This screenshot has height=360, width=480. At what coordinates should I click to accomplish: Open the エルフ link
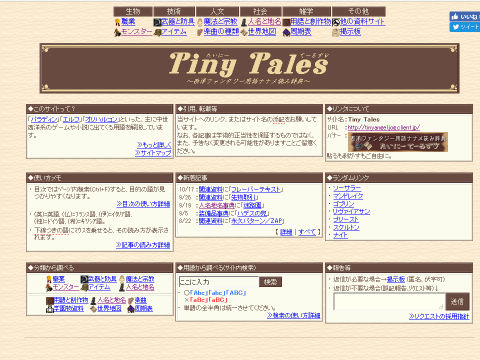point(71,119)
